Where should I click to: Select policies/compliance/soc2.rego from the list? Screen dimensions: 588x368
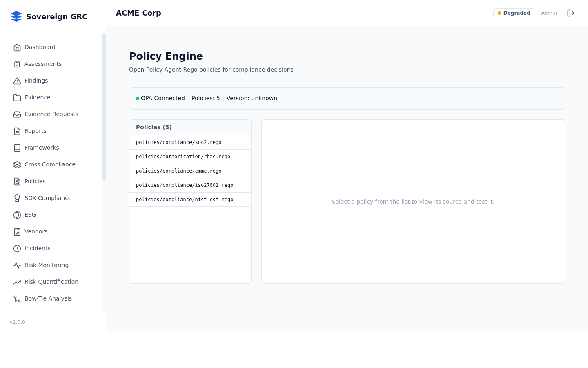[179, 142]
